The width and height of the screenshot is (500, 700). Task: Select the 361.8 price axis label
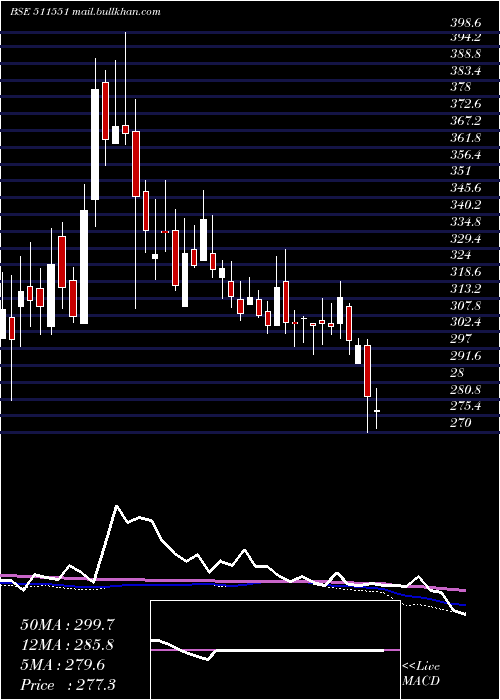tap(466, 138)
